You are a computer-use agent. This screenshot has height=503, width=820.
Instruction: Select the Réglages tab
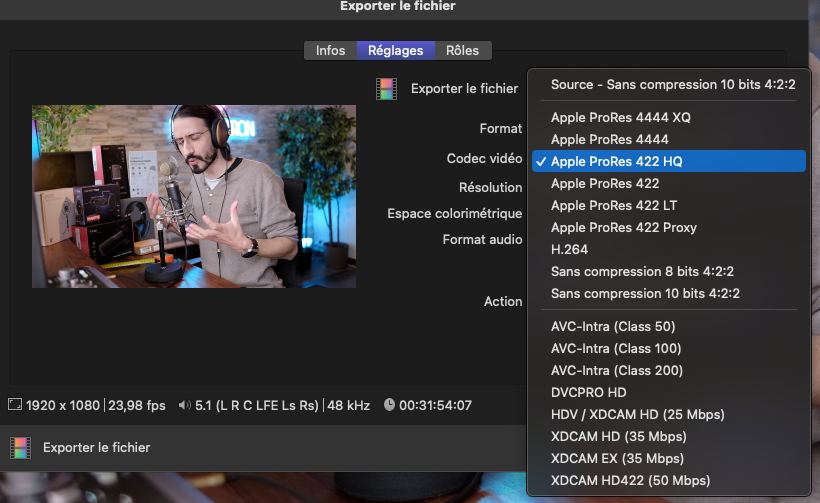click(x=396, y=51)
